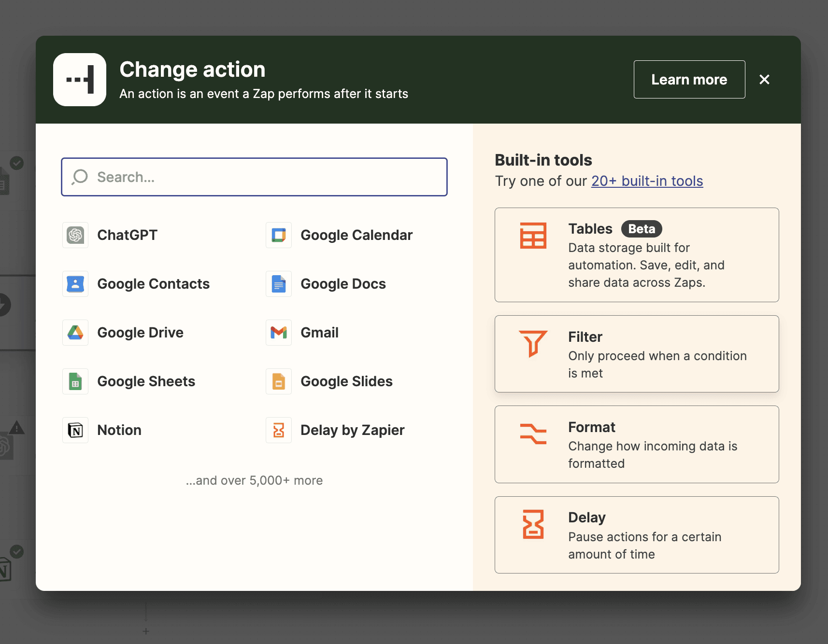Focus the Search apps input field
This screenshot has height=644, width=828.
pos(254,177)
